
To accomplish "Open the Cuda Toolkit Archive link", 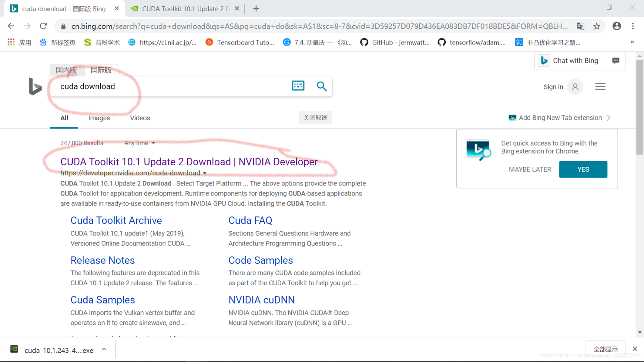I will [x=116, y=220].
